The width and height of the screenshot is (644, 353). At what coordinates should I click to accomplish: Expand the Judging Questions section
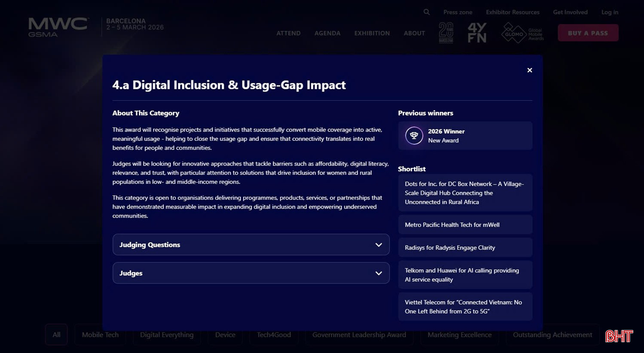pos(251,245)
